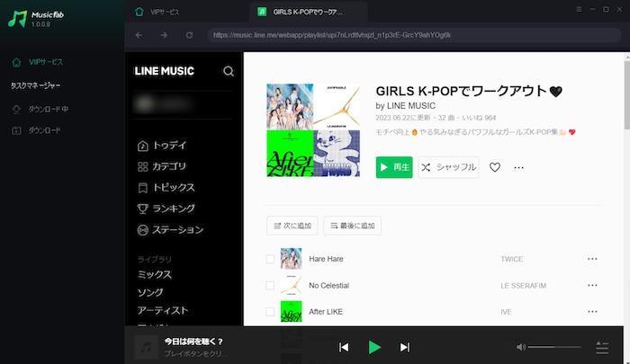Tick the checkbox for Hare Hare
Image resolution: width=630 pixels, height=364 pixels.
[270, 259]
